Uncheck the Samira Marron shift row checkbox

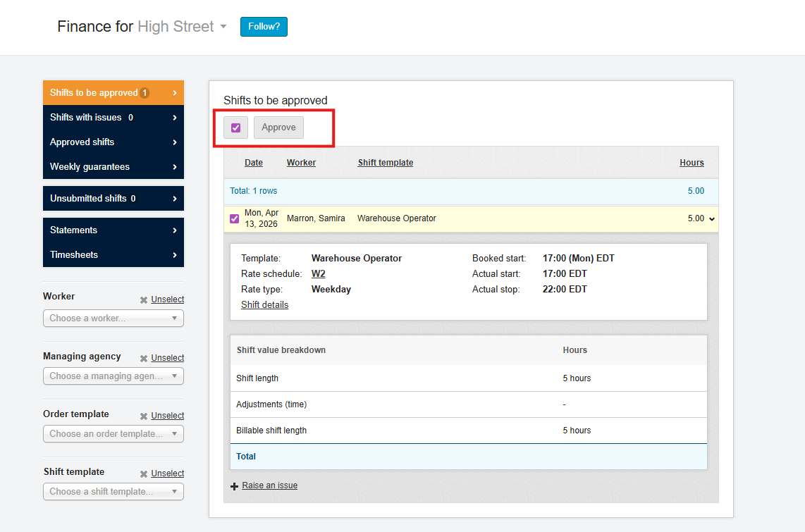pos(235,218)
